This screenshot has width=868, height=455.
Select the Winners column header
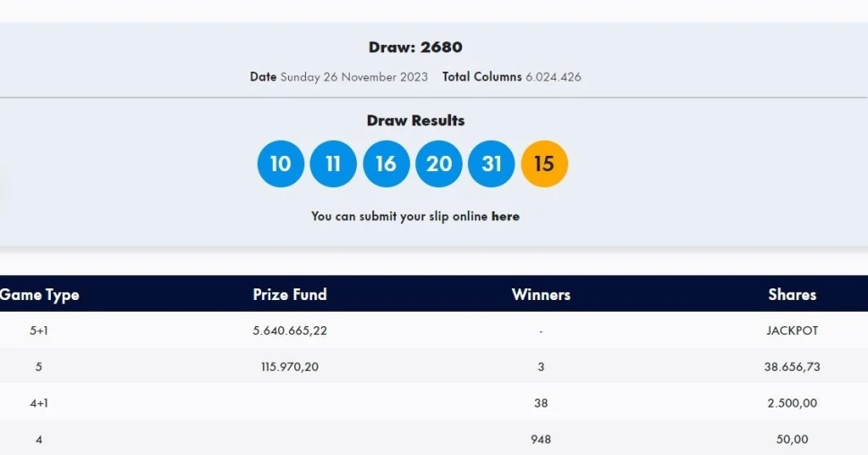540,295
